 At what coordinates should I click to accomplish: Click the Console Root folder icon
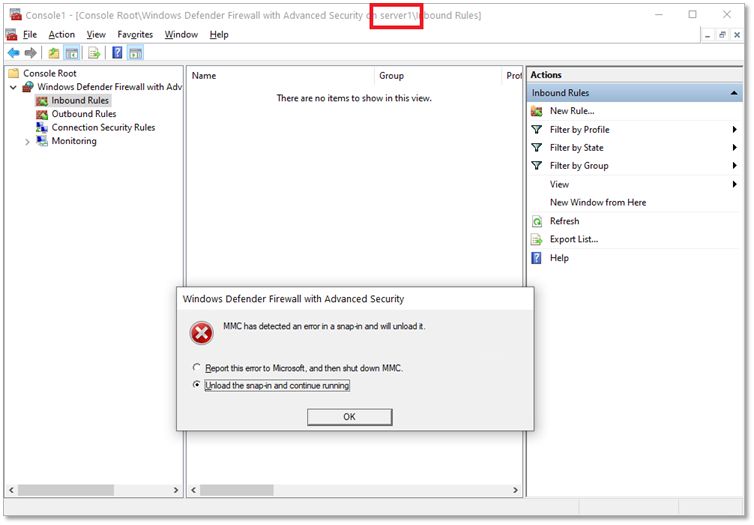[14, 73]
